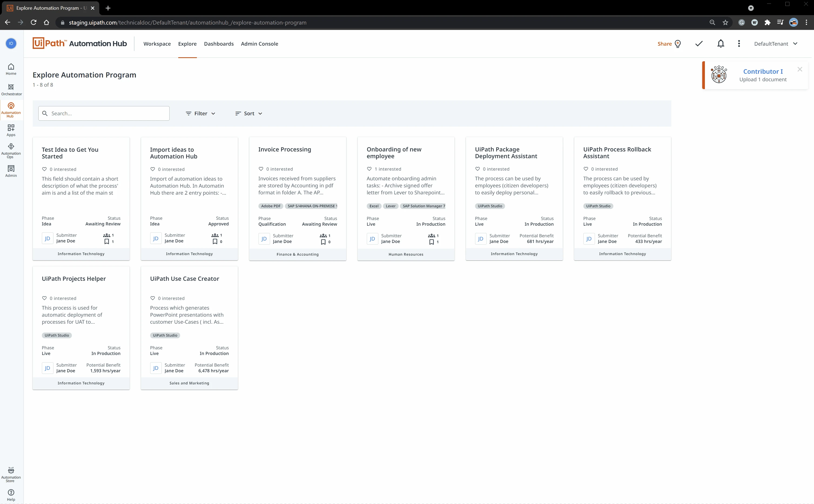Click the Contributor I link
This screenshot has height=504, width=814.
click(x=763, y=71)
